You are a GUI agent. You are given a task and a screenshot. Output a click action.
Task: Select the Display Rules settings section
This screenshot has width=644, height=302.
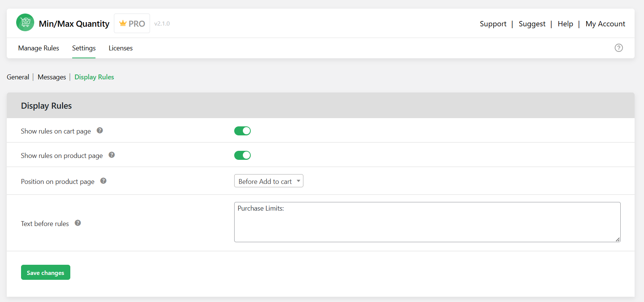coord(94,77)
